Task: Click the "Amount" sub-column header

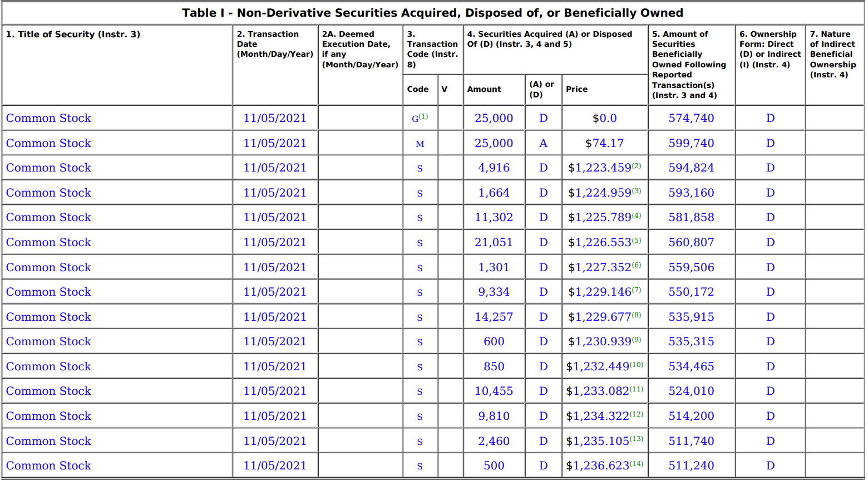Action: pos(484,89)
